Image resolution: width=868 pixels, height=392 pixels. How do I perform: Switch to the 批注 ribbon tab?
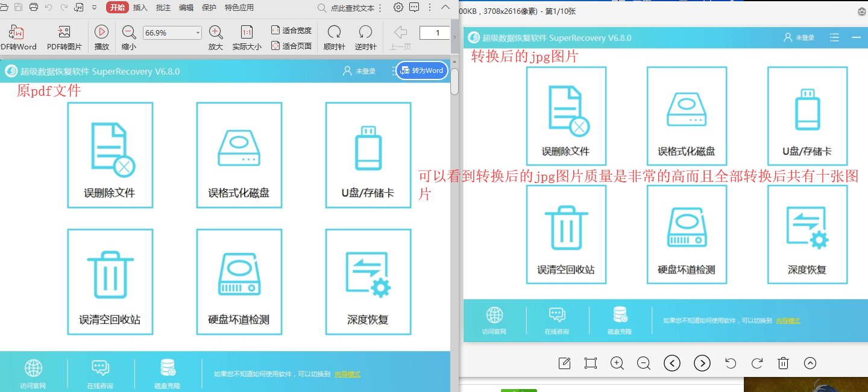163,8
